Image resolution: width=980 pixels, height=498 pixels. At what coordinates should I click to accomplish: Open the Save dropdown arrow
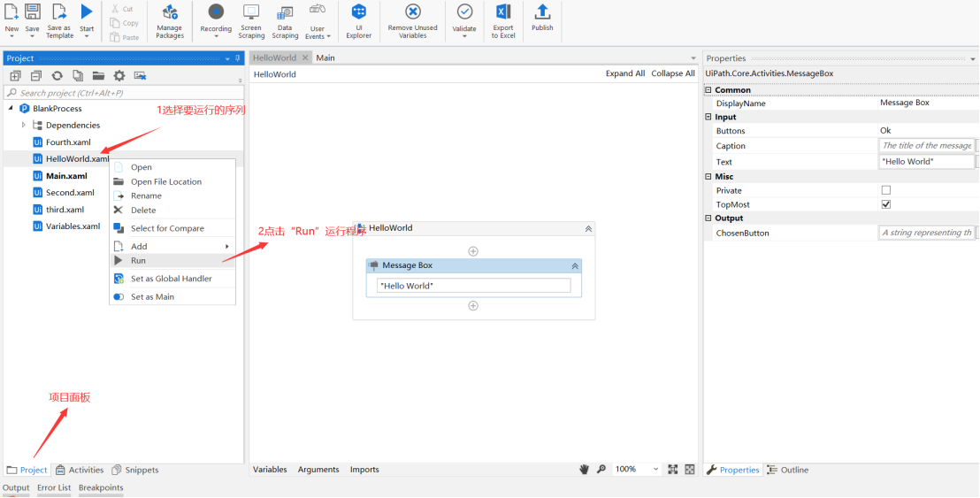click(x=33, y=36)
